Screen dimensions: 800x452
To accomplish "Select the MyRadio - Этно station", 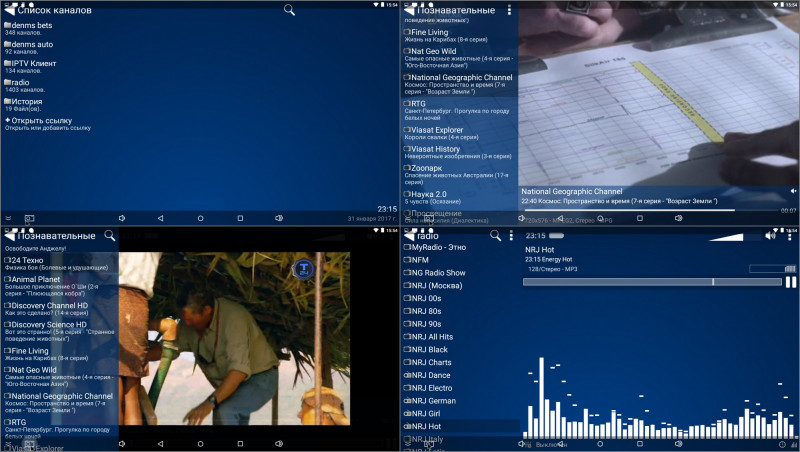I will pos(461,247).
